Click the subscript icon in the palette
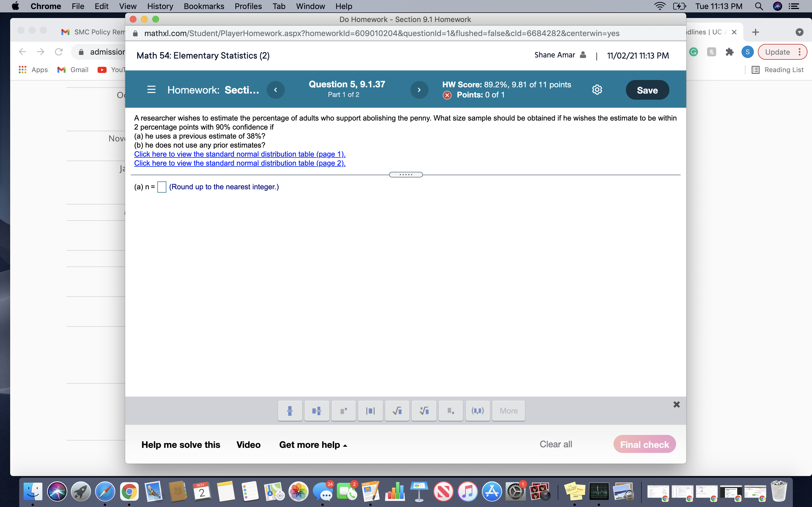 coord(451,411)
